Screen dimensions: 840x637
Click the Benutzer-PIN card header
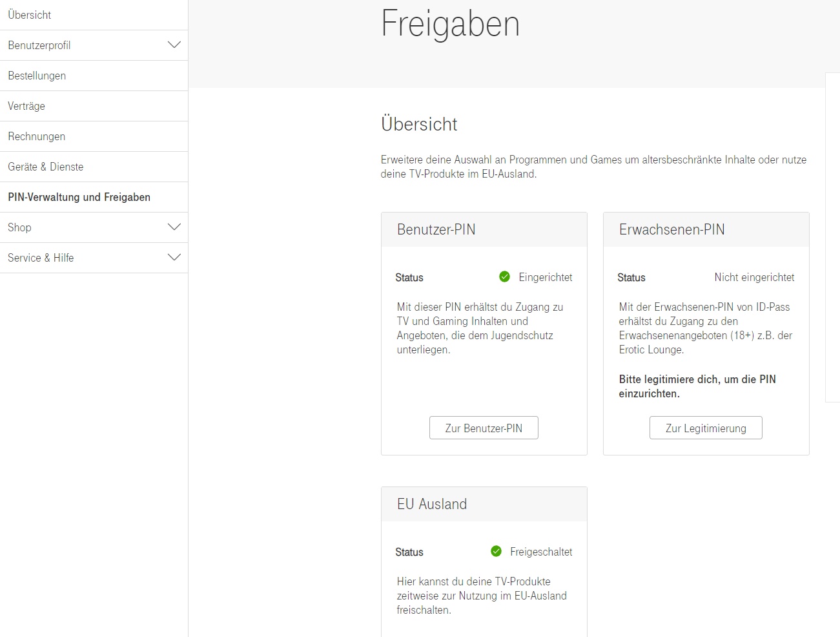point(436,229)
